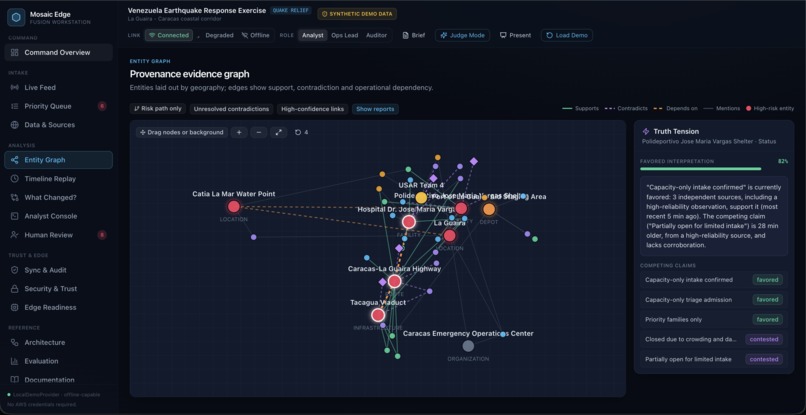Select the orange Depot node
The image size is (806, 415).
(x=489, y=209)
